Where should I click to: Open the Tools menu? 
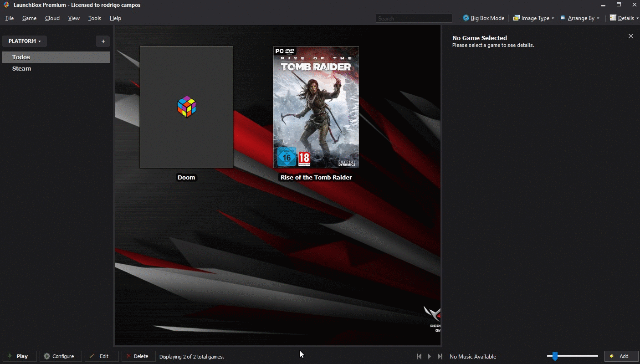[x=95, y=18]
